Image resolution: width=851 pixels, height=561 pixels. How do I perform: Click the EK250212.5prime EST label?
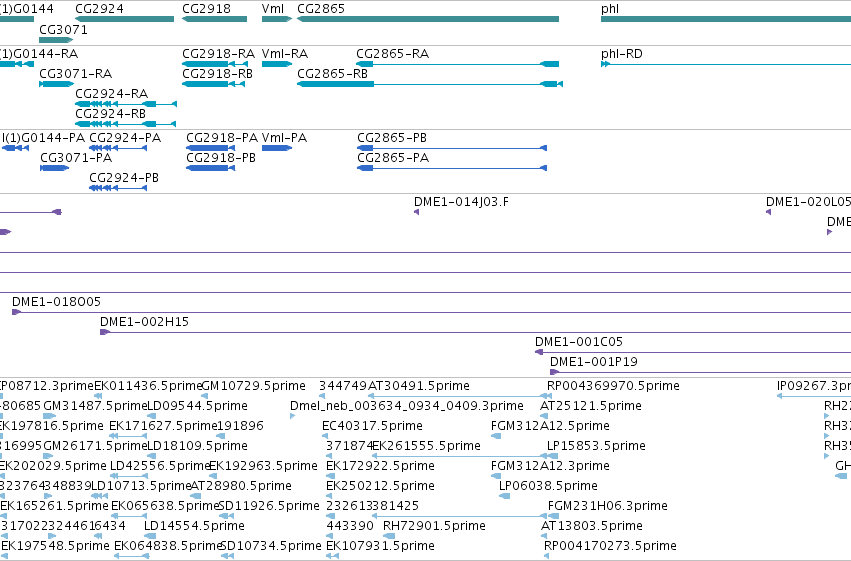[x=380, y=486]
